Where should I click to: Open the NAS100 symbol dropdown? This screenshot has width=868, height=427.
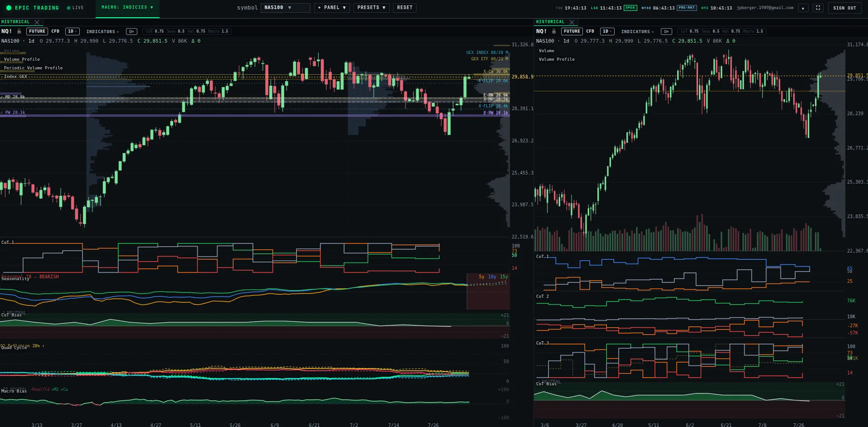285,8
